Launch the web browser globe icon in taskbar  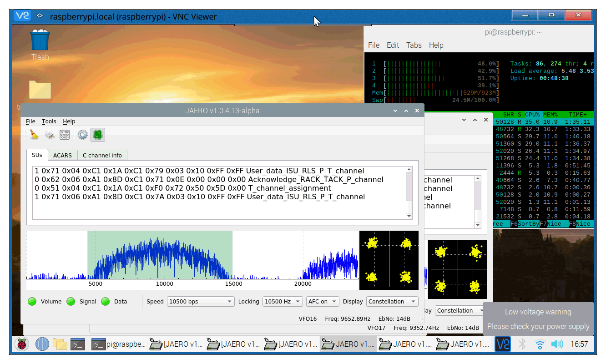click(42, 344)
